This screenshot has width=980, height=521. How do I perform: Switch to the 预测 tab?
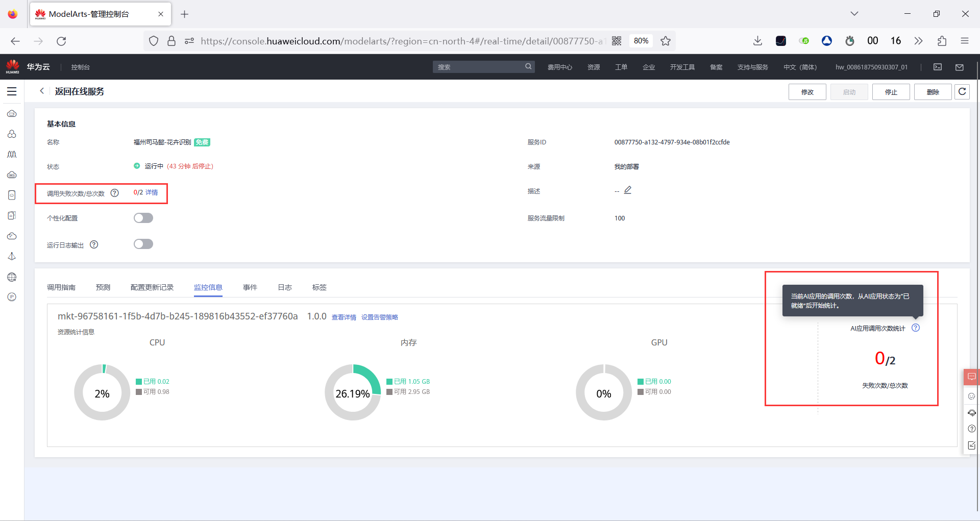[103, 287]
